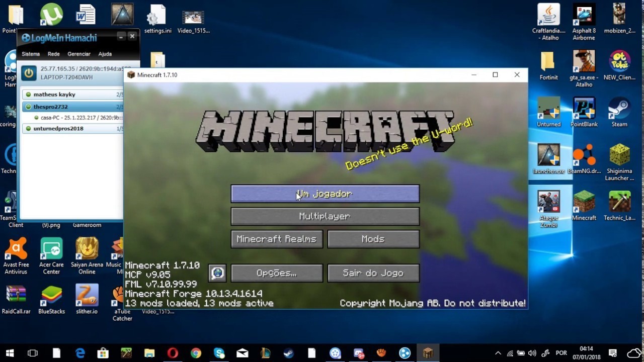Select the casa-PC peer in Hamachi
This screenshot has height=362, width=644.
tap(78, 118)
